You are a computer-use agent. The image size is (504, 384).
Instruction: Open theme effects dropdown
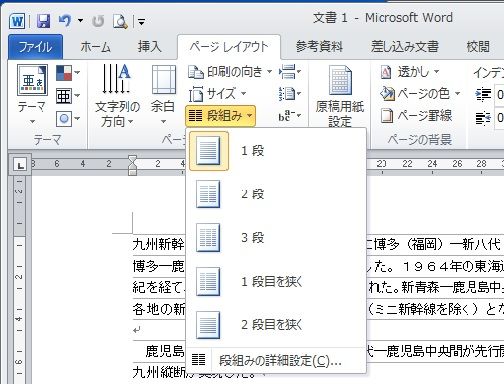pos(68,119)
